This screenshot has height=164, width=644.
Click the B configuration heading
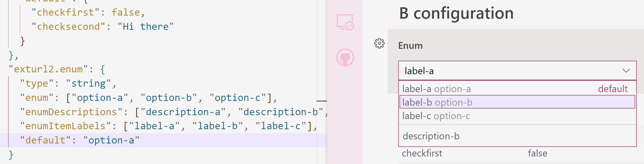(456, 13)
